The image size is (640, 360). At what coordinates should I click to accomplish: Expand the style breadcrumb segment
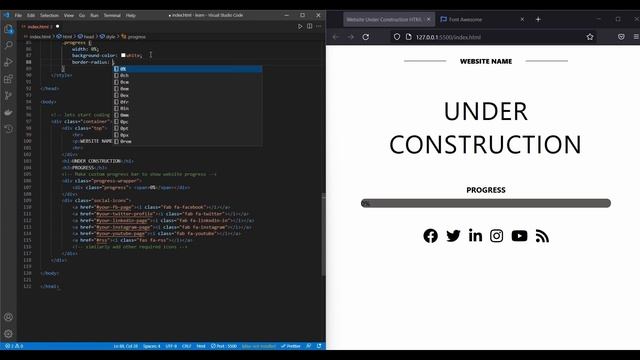[108, 37]
